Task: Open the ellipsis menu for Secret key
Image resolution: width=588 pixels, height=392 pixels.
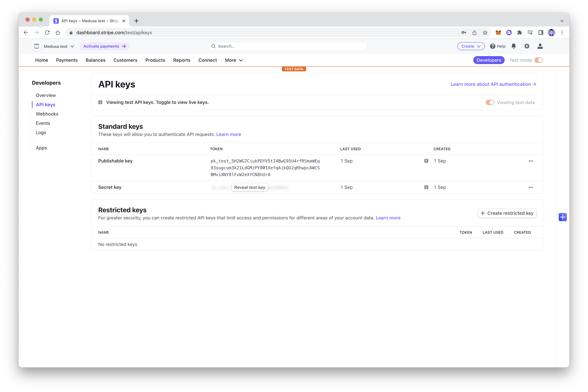Action: (531, 187)
